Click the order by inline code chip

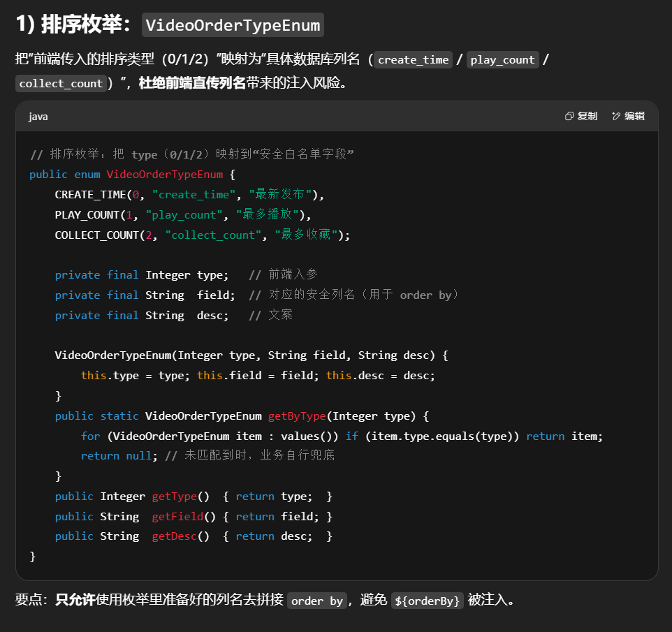coord(316,601)
